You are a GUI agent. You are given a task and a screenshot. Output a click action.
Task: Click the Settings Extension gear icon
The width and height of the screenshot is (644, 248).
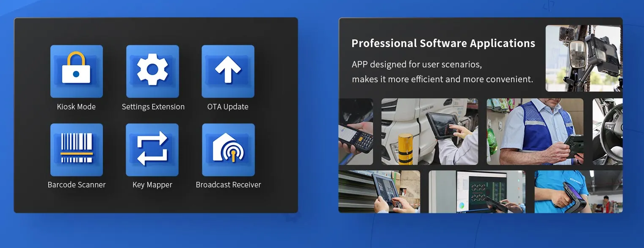tap(152, 71)
